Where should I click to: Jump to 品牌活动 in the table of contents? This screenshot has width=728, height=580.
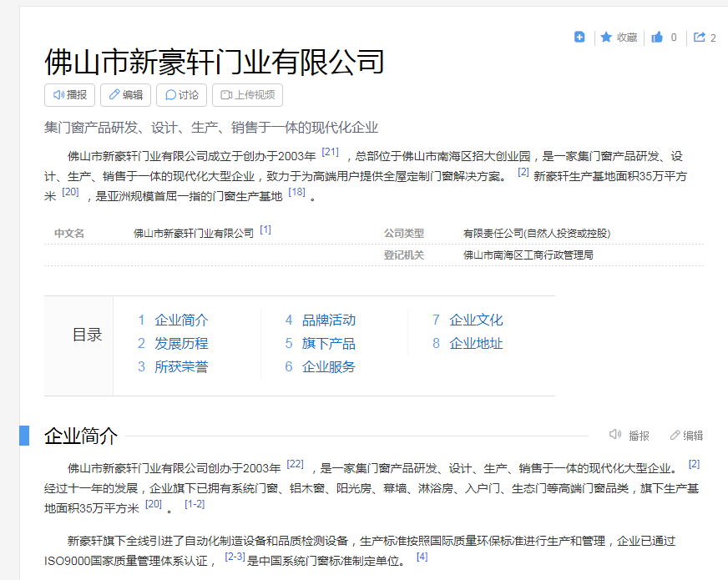[328, 320]
